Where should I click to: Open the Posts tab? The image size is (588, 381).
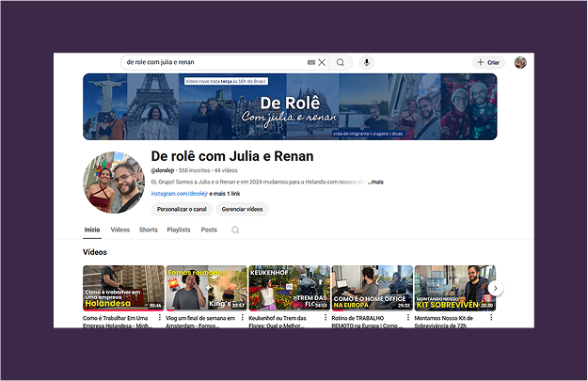click(209, 230)
